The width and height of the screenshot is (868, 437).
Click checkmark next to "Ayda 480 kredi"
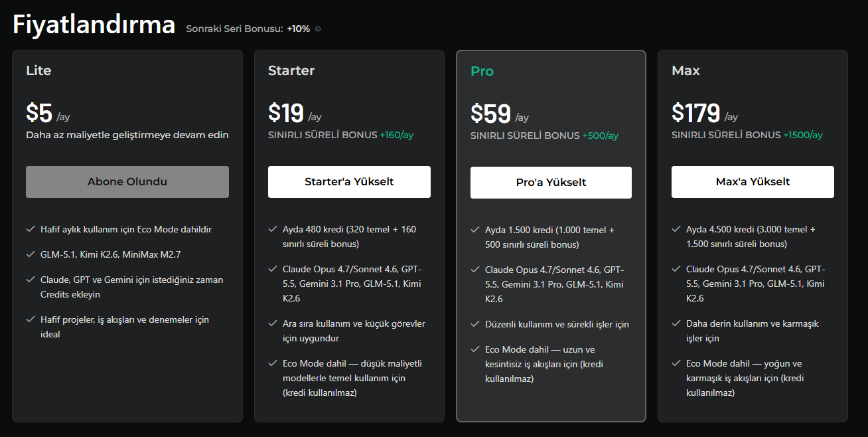point(273,229)
